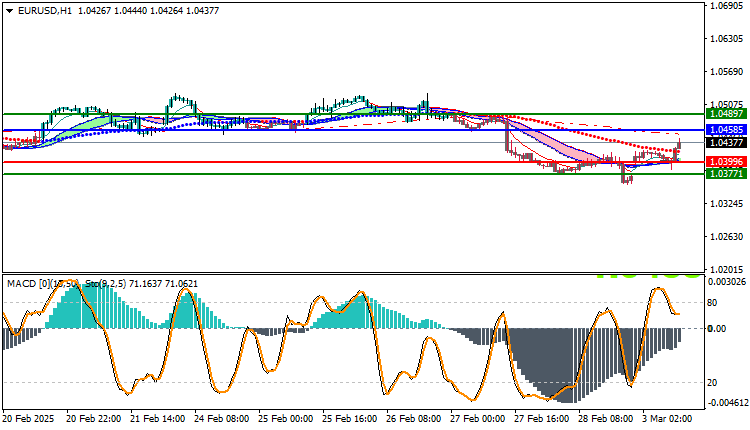Click the 20 Feb 2025 time label
The width and height of the screenshot is (750, 430).
point(28,419)
